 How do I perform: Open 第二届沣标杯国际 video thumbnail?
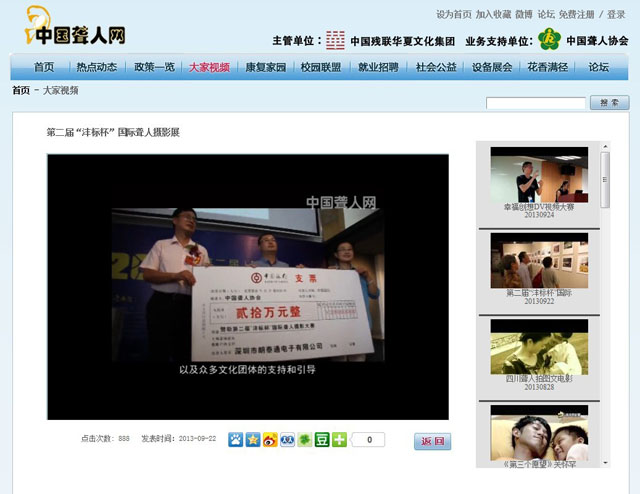pos(539,260)
